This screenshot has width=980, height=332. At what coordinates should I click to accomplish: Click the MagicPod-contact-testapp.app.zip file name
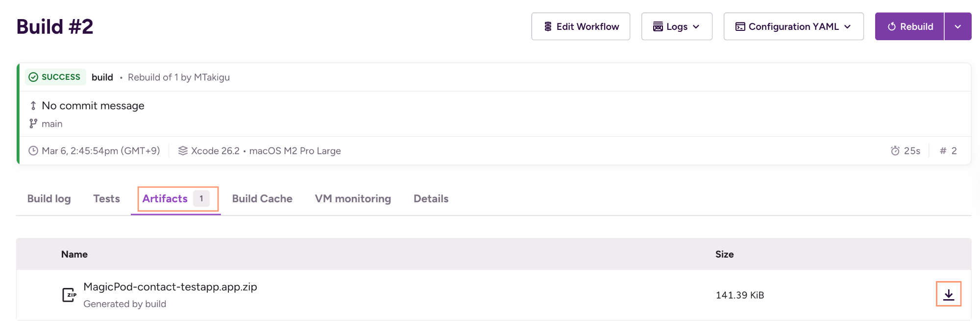170,287
